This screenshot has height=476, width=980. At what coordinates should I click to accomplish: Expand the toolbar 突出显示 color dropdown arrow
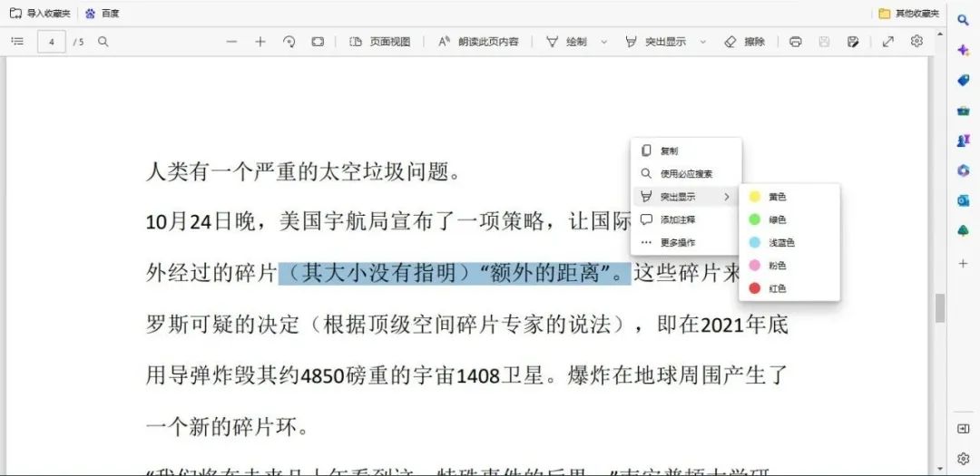[x=703, y=42]
